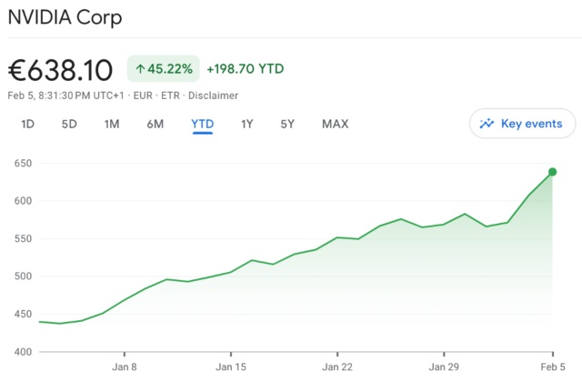The height and width of the screenshot is (392, 582).
Task: Click the Key events button
Action: click(x=522, y=124)
